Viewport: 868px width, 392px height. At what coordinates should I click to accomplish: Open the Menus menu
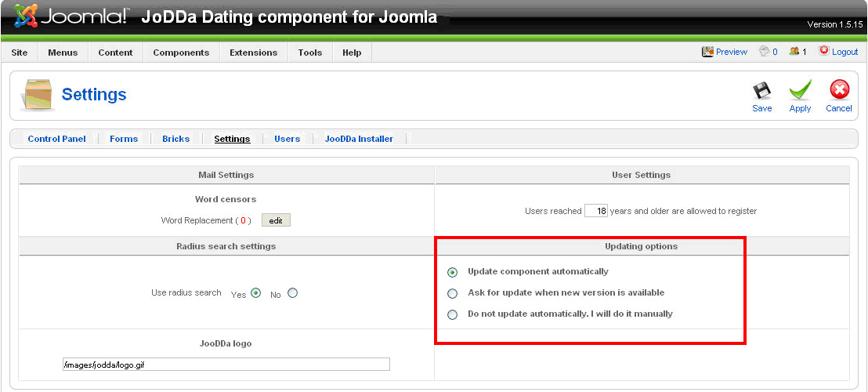[x=63, y=53]
